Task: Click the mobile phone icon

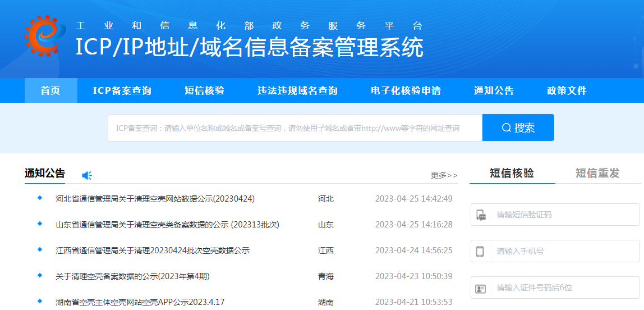Action: [x=480, y=252]
